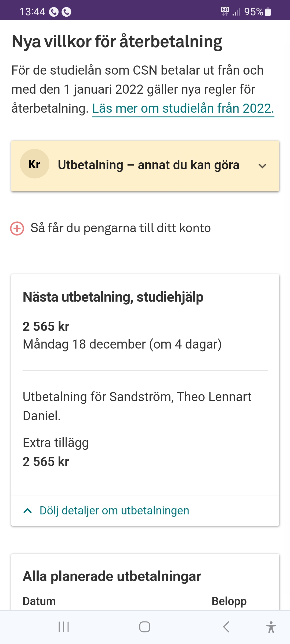This screenshot has height=644, width=290.
Task: Expand Utbetalning – annat du kan göra
Action: (262, 166)
